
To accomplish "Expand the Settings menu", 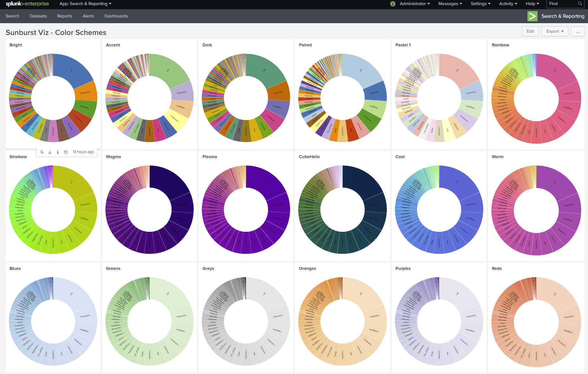I will coord(480,4).
